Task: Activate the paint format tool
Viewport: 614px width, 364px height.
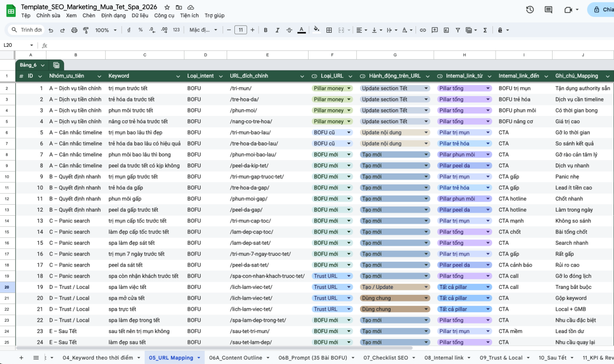Action: point(86,30)
